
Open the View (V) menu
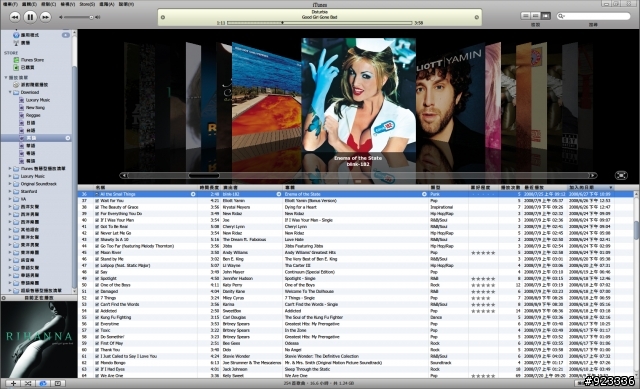[x=68, y=4]
